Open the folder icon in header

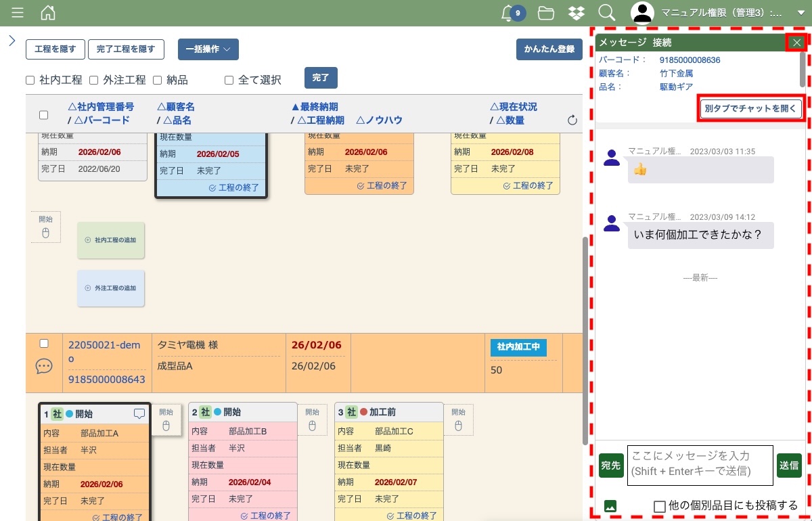point(545,13)
